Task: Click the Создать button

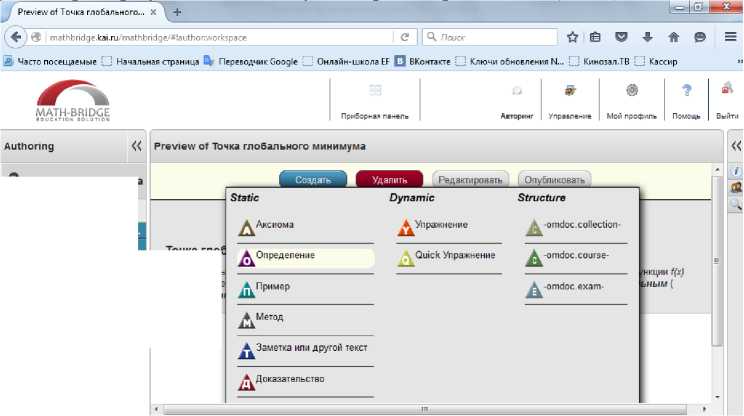Action: pos(313,180)
